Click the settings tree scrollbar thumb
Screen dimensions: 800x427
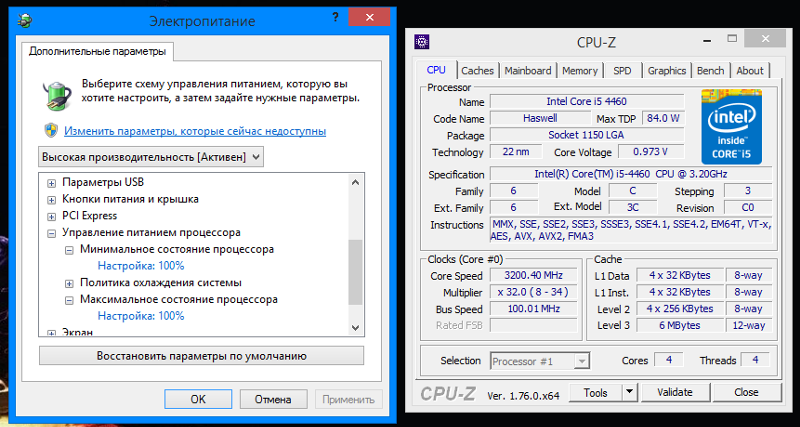(356, 272)
